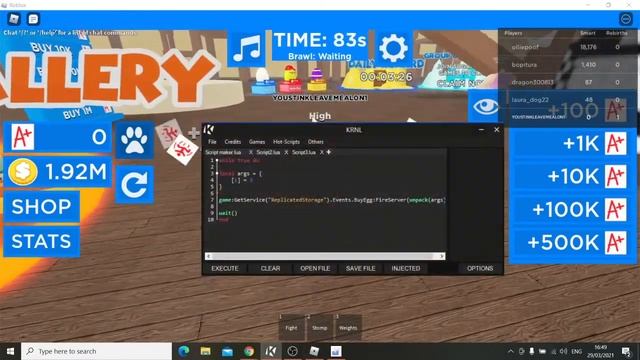
Task: Close the Script2.lua tab
Action: 286,152
